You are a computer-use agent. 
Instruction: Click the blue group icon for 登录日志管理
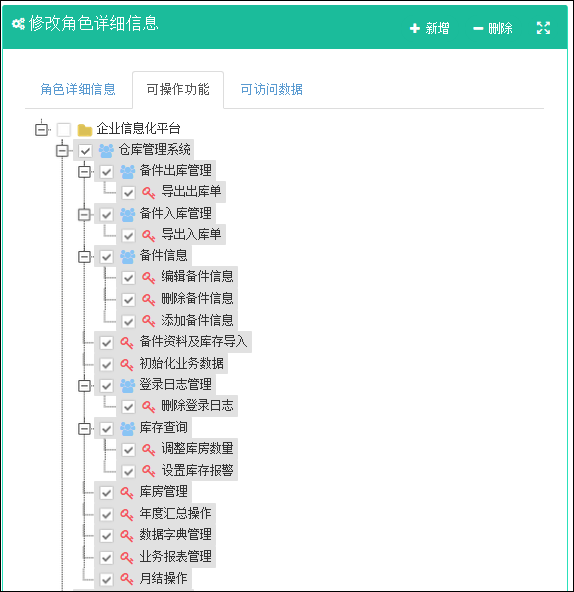128,385
